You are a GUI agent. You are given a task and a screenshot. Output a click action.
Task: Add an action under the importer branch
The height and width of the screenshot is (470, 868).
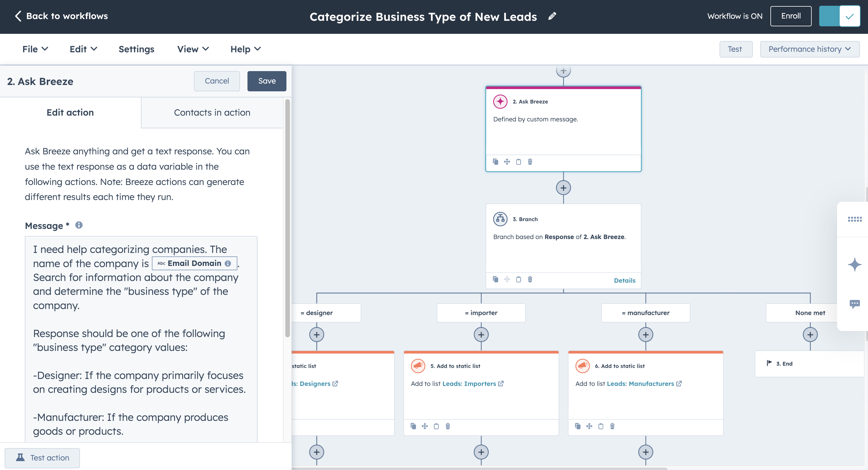coord(481,334)
